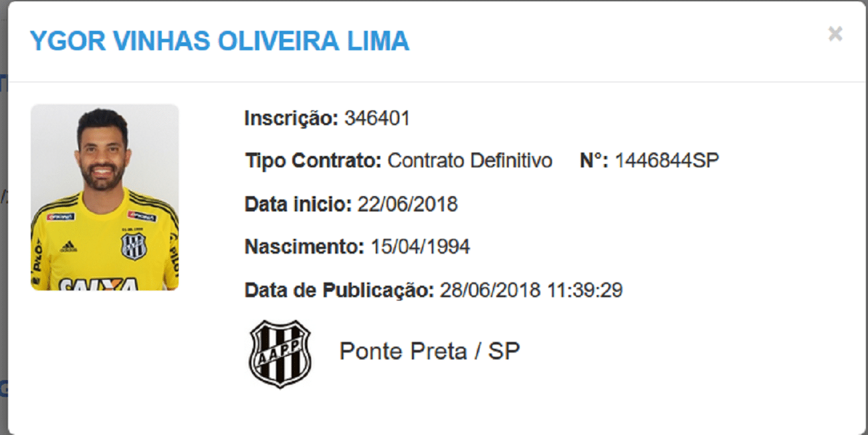868x435 pixels.
Task: Select the Contrato Definitivo value
Action: (470, 161)
